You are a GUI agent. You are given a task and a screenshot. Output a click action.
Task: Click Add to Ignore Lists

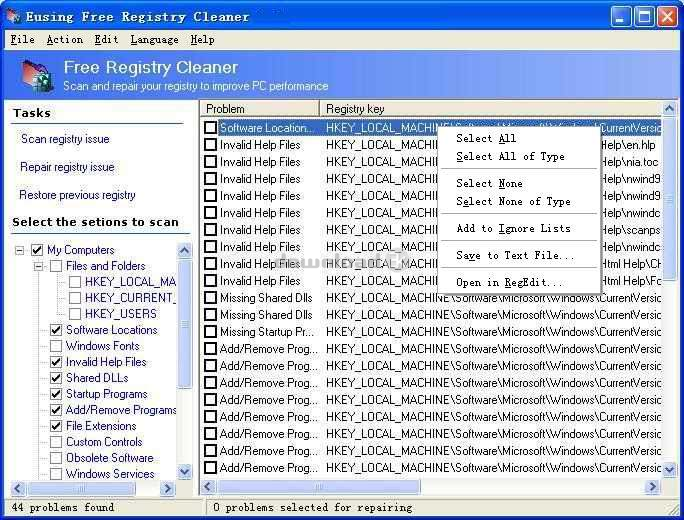[513, 228]
